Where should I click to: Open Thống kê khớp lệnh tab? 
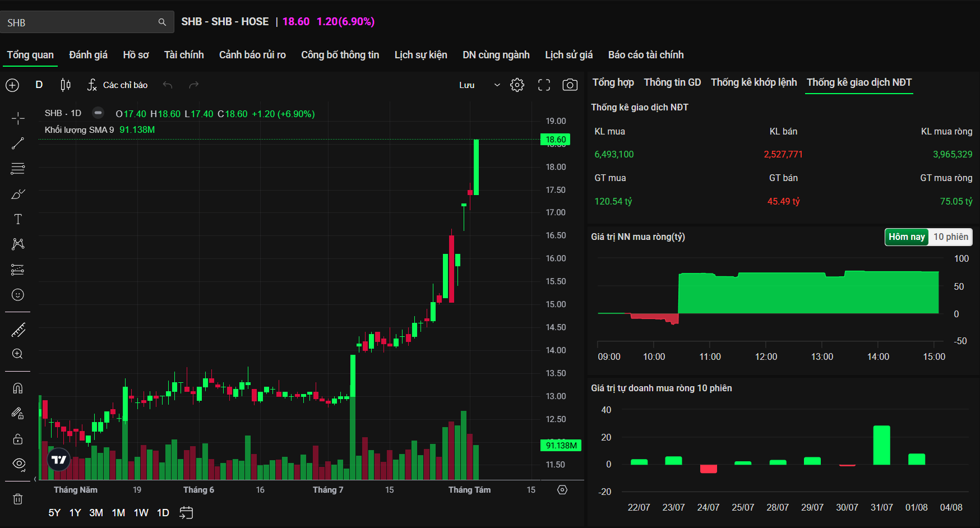[754, 82]
